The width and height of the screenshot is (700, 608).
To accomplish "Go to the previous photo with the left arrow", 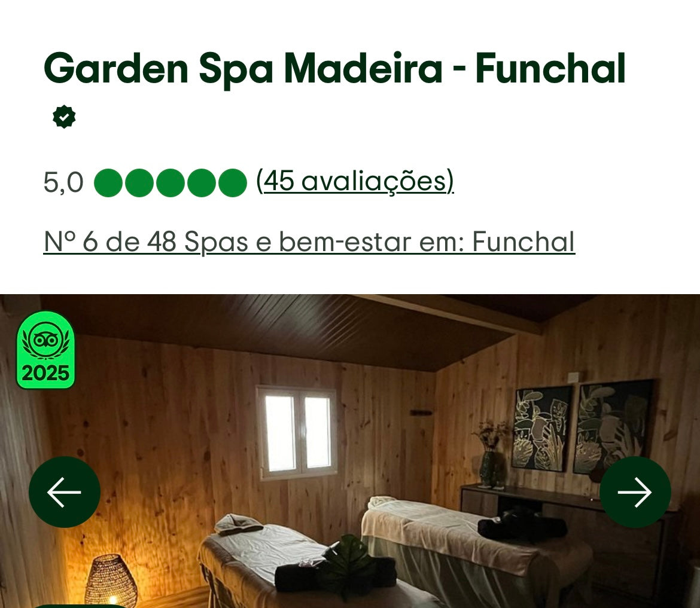I will tap(65, 492).
